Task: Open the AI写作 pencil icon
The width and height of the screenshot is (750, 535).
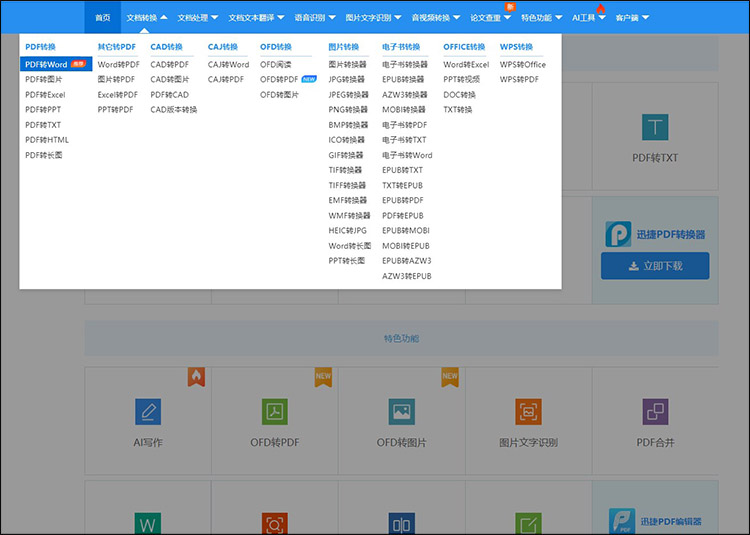Action: point(148,411)
